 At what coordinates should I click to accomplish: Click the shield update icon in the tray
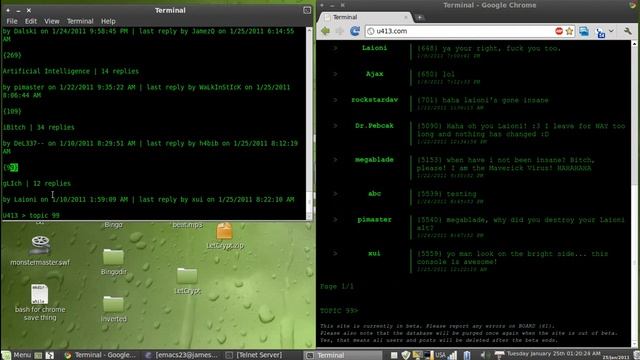(x=405, y=355)
